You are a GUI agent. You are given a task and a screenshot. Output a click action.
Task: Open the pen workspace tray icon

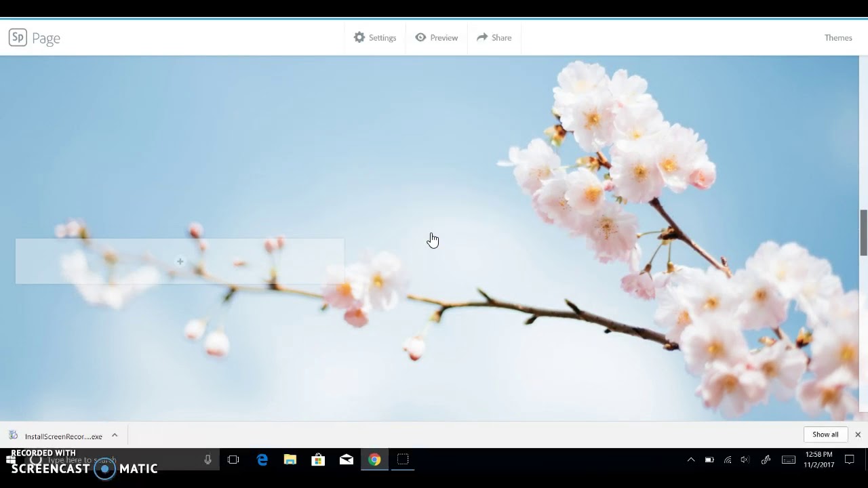pos(766,460)
